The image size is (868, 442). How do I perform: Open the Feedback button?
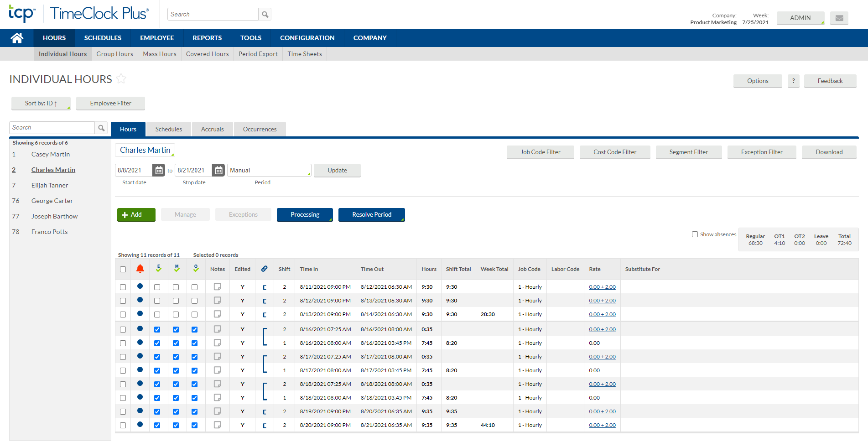(830, 81)
